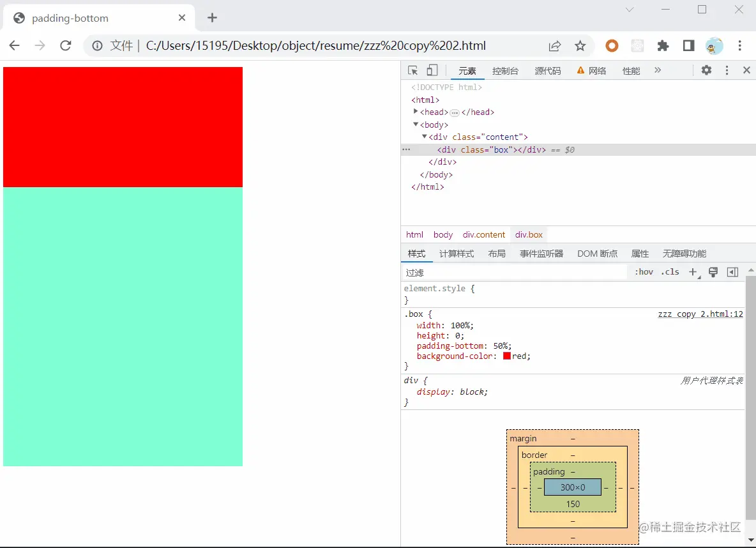The image size is (756, 548).
Task: Click the styles pane vertical scrollbar
Action: [x=751, y=398]
